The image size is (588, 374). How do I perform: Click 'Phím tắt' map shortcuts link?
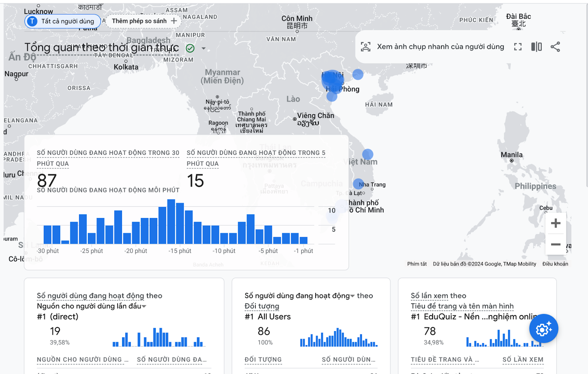417,264
